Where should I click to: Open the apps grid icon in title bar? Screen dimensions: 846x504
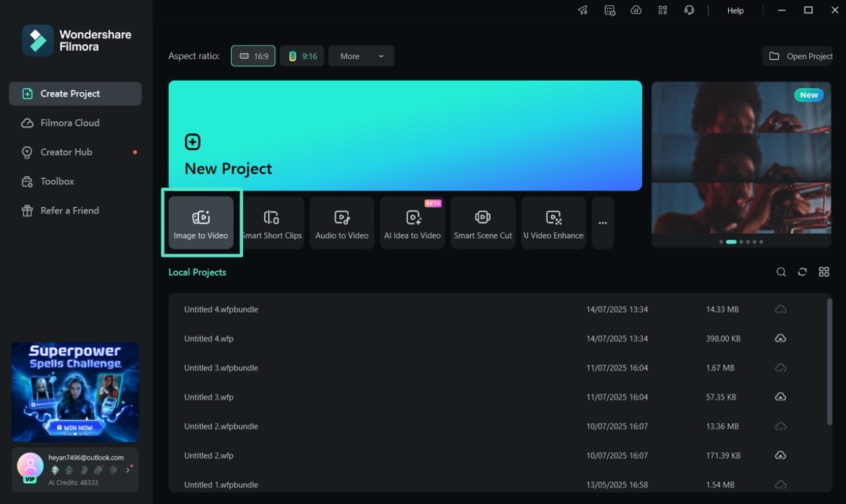tap(663, 10)
